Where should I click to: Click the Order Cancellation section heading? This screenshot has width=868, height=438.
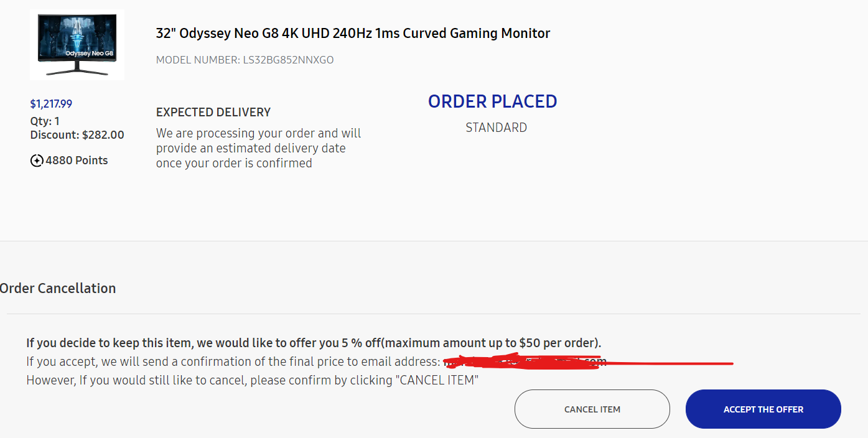pos(58,288)
